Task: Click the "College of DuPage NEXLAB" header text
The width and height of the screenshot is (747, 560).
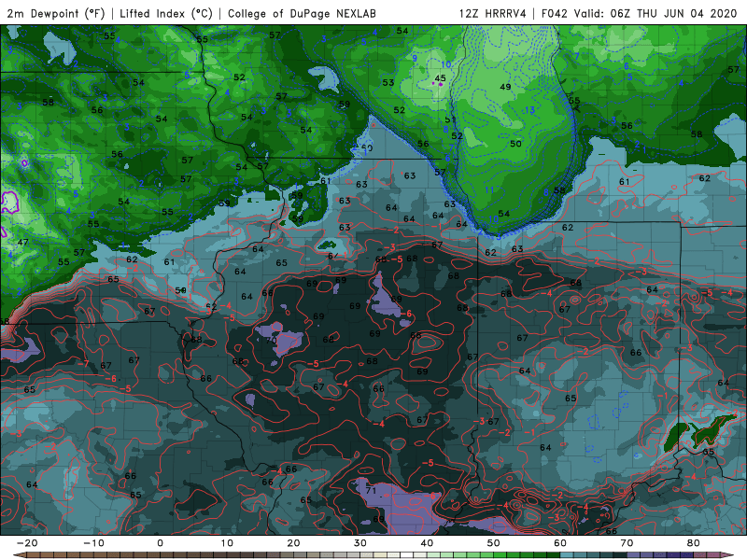Action: pos(302,13)
